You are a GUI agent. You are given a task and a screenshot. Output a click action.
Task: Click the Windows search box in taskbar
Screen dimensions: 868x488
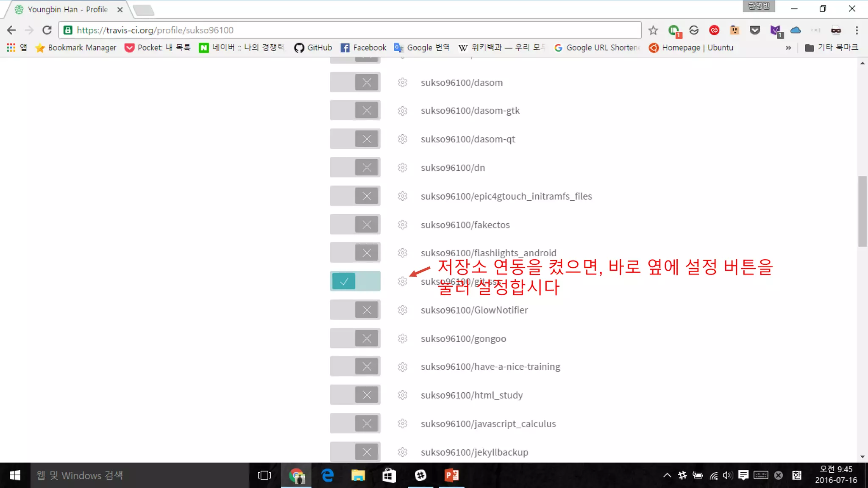point(140,475)
